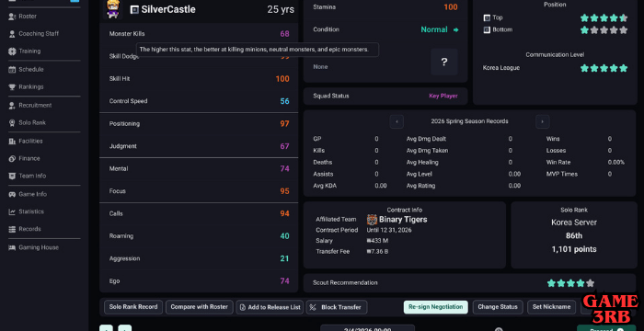Screen dimensions: 644x331
Task: Click the unknown trait question mark box
Action: [444, 62]
